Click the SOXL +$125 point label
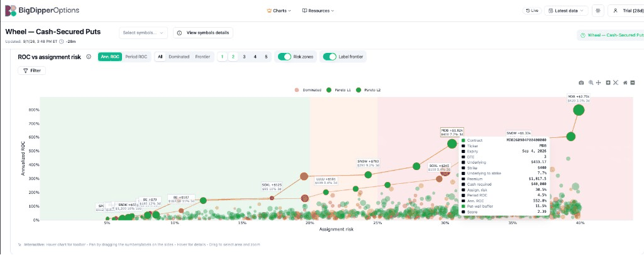Screen dimensions: 644x255 point(272,187)
